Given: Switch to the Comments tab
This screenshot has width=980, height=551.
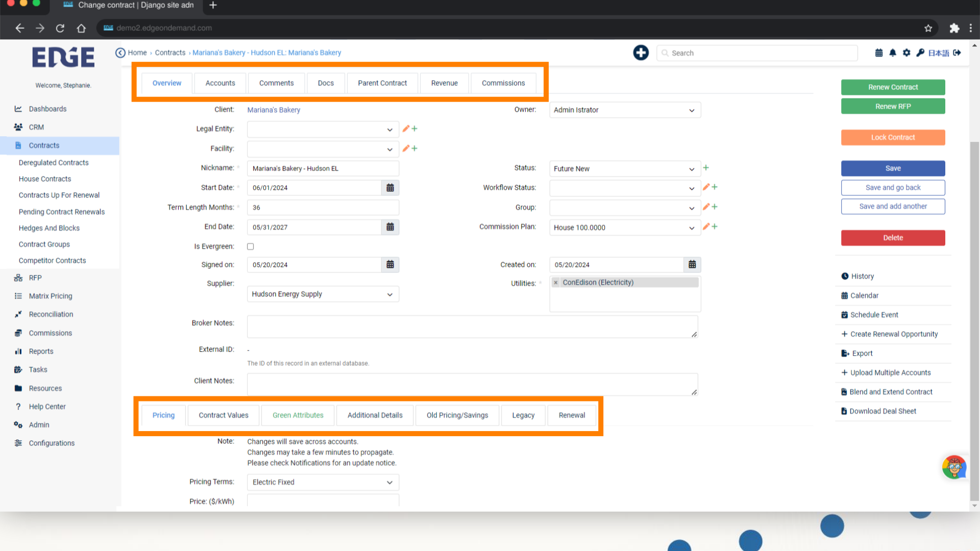Looking at the screenshot, I should [277, 83].
